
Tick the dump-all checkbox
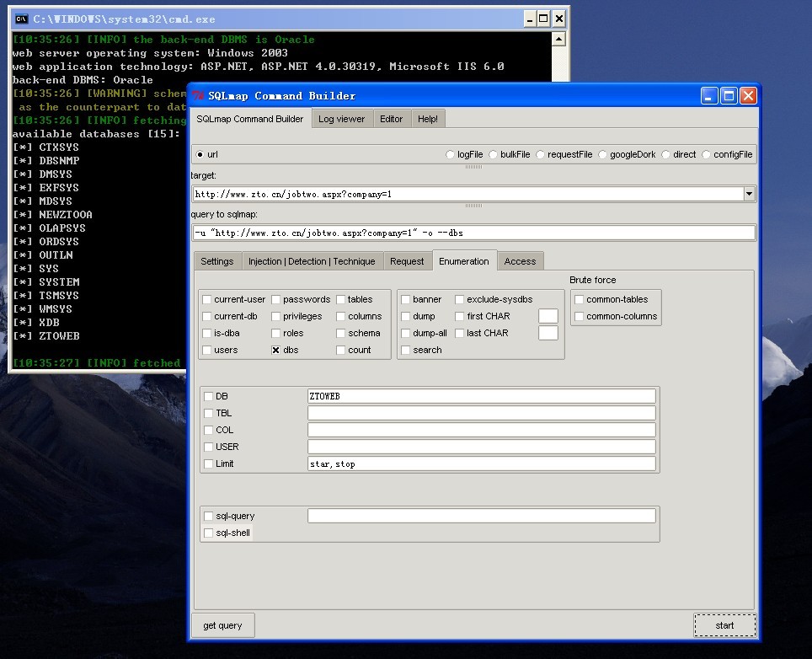point(406,333)
